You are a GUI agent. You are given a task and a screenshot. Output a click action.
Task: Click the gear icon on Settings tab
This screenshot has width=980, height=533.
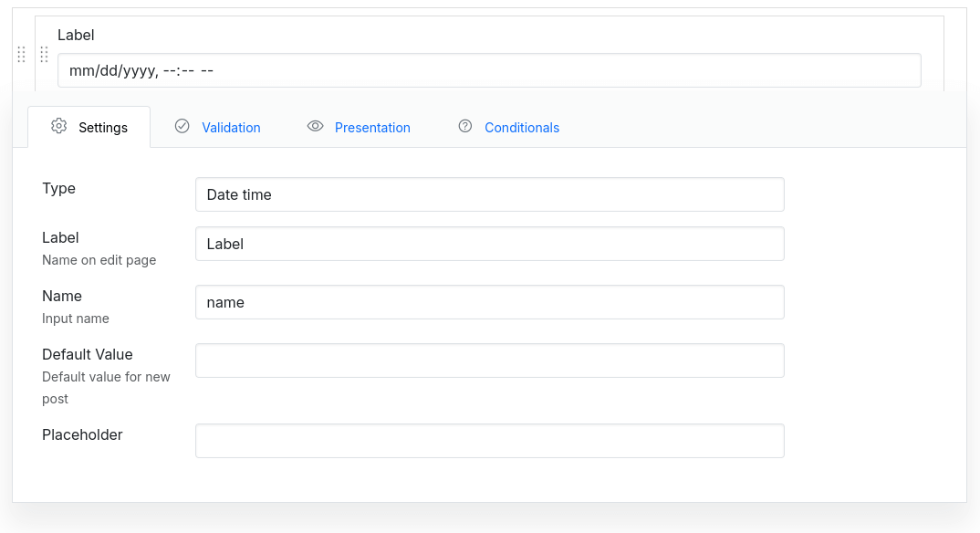tap(59, 127)
